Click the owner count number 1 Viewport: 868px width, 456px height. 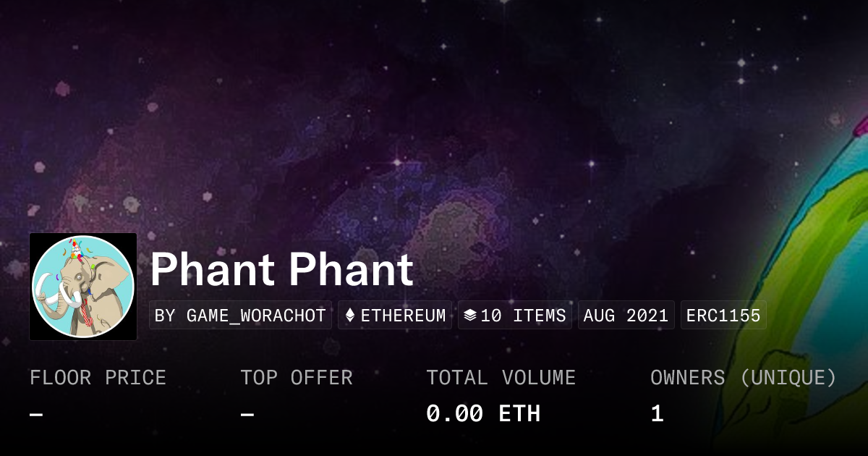point(657,414)
